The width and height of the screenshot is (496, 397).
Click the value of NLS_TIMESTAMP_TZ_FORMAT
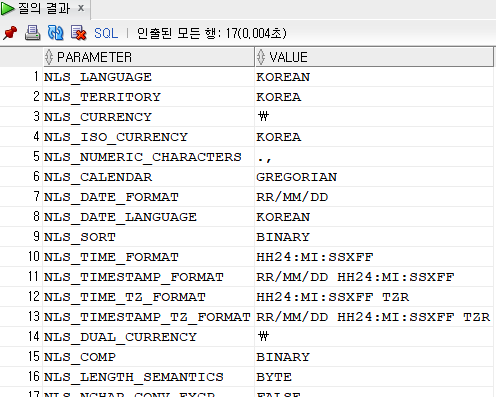pyautogui.click(x=374, y=317)
